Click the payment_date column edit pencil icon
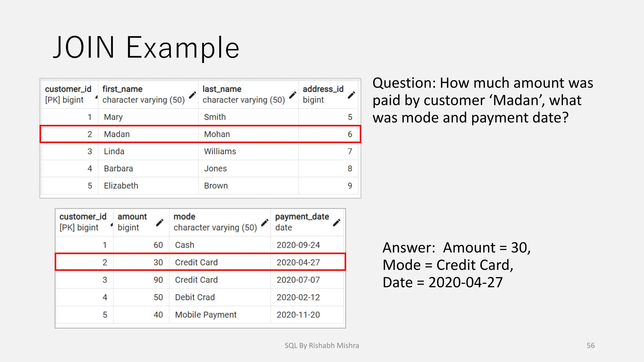 337,222
